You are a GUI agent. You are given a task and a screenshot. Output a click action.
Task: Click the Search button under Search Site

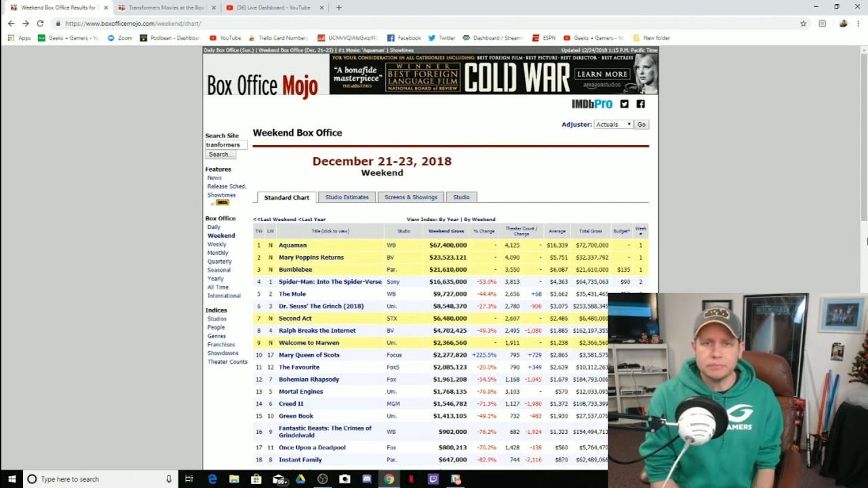coord(220,155)
